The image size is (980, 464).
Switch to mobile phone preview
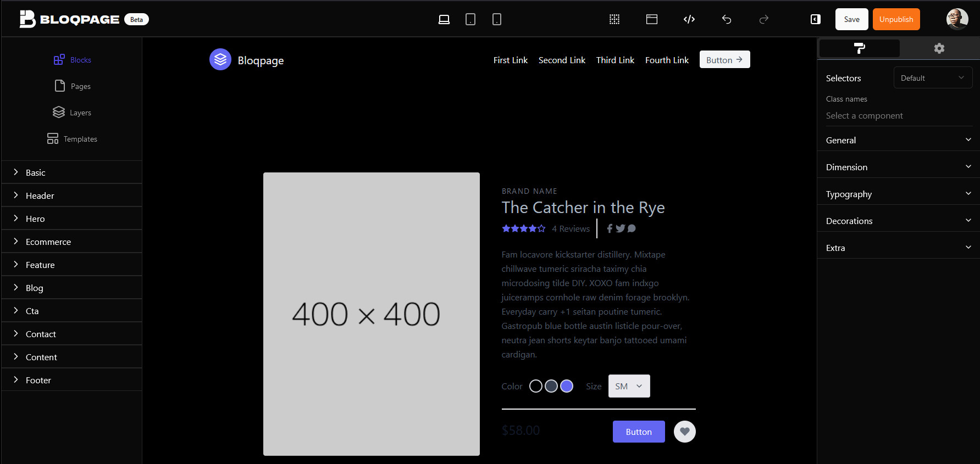pos(497,20)
